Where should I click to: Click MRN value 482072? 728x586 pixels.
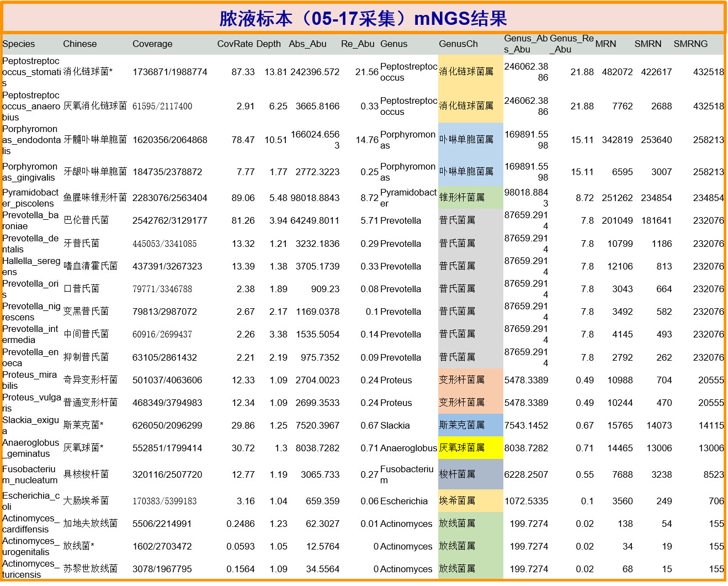(618, 72)
